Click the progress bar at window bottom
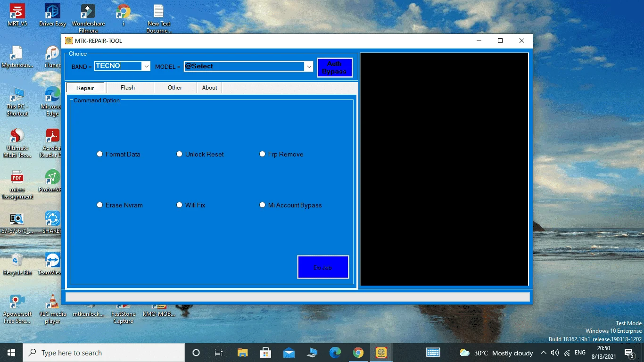Screen dimensions: 644x362 pos(297,297)
